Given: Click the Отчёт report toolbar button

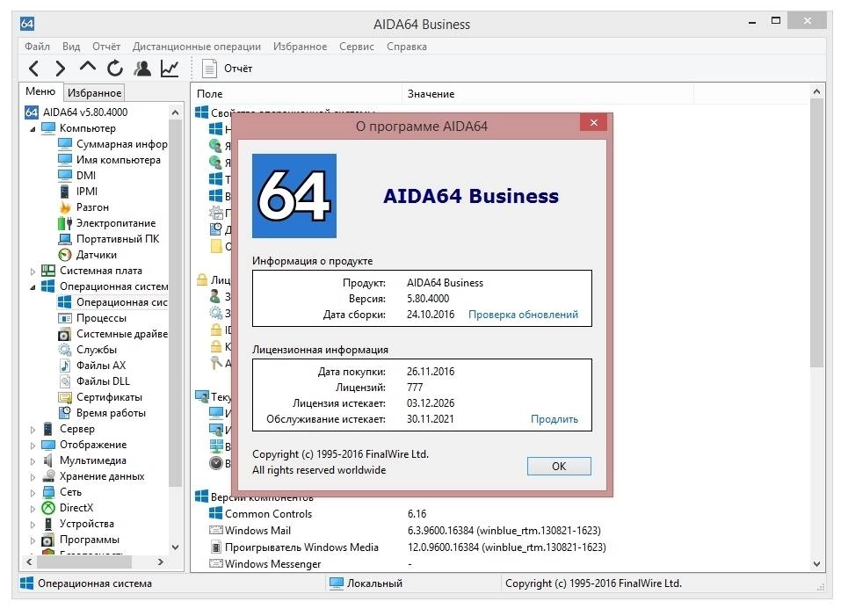Looking at the screenshot, I should 227,69.
